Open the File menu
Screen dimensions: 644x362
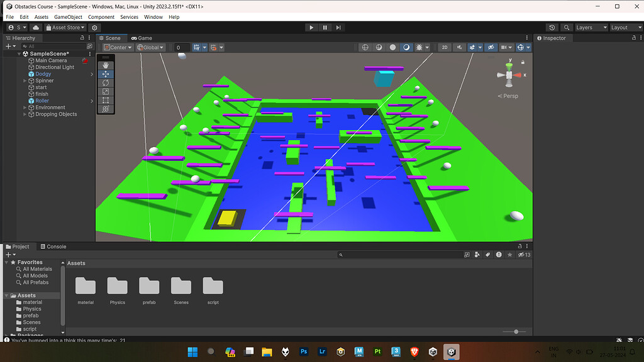[10, 17]
